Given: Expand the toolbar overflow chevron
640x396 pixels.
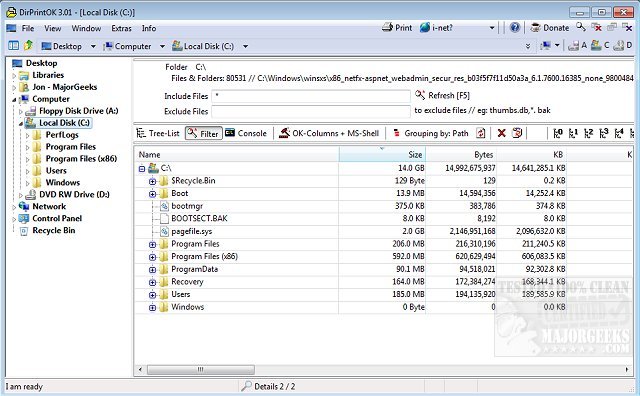Looking at the screenshot, I should tap(528, 46).
